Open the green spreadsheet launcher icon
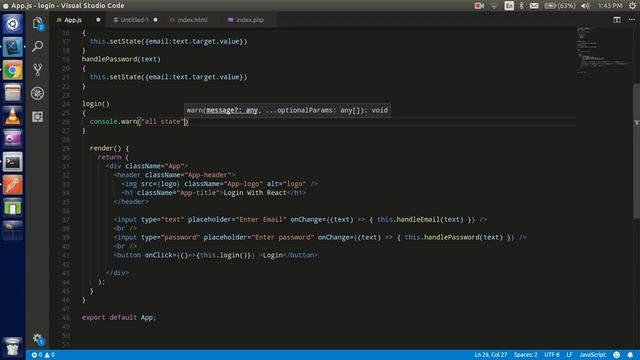 [x=12, y=208]
